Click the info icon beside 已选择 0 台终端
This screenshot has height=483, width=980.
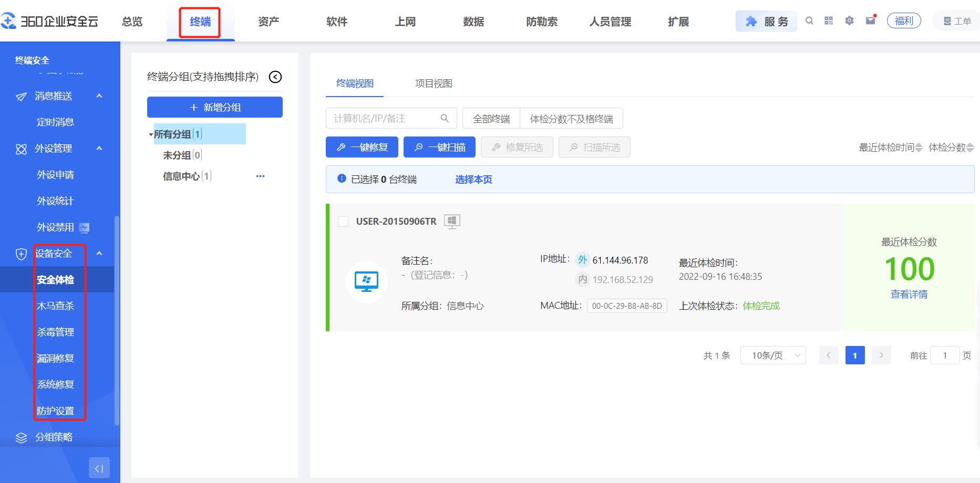[342, 178]
